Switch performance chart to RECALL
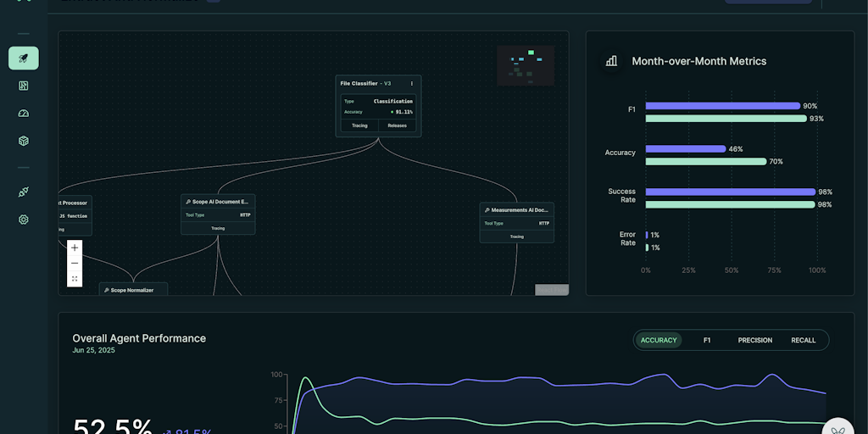The width and height of the screenshot is (868, 434). pos(803,340)
